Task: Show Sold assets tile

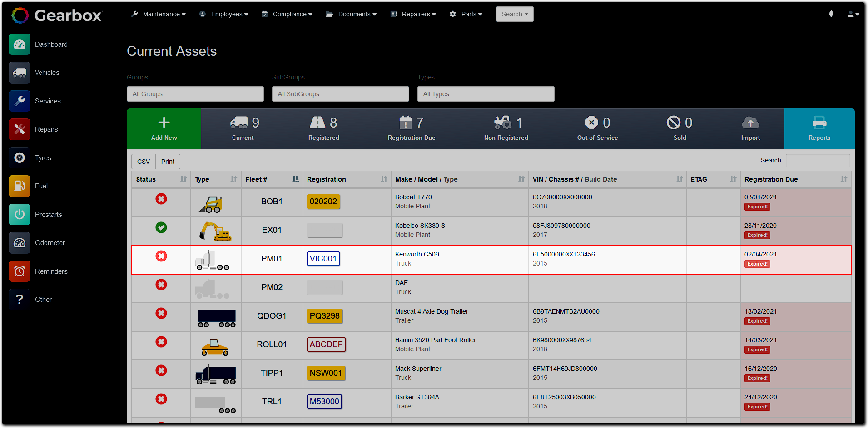Action: pyautogui.click(x=680, y=129)
